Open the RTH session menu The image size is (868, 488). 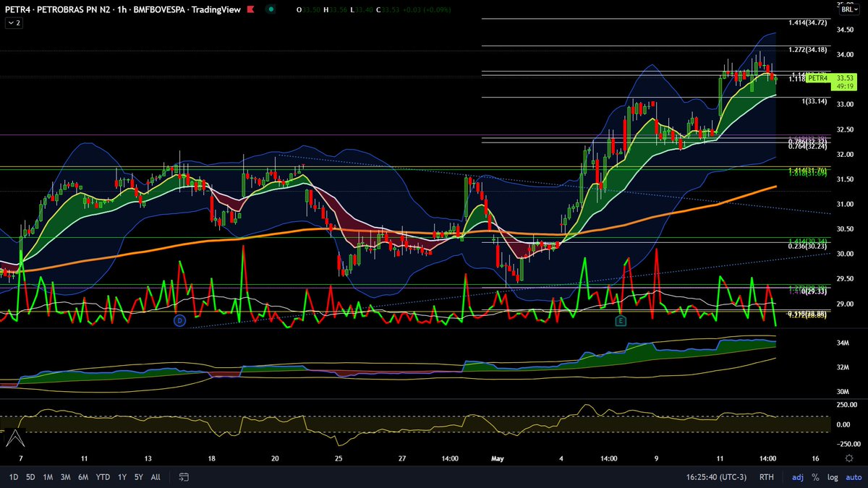(766, 477)
